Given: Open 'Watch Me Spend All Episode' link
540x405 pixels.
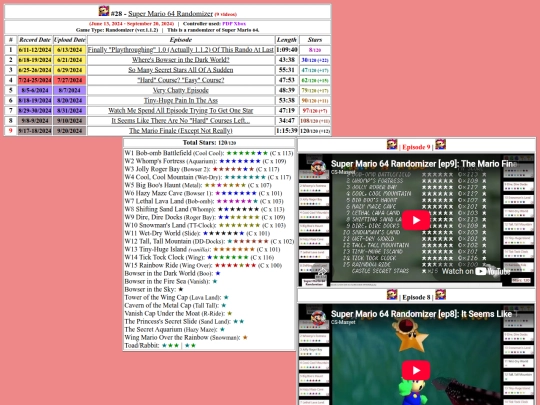Looking at the screenshot, I should [181, 111].
